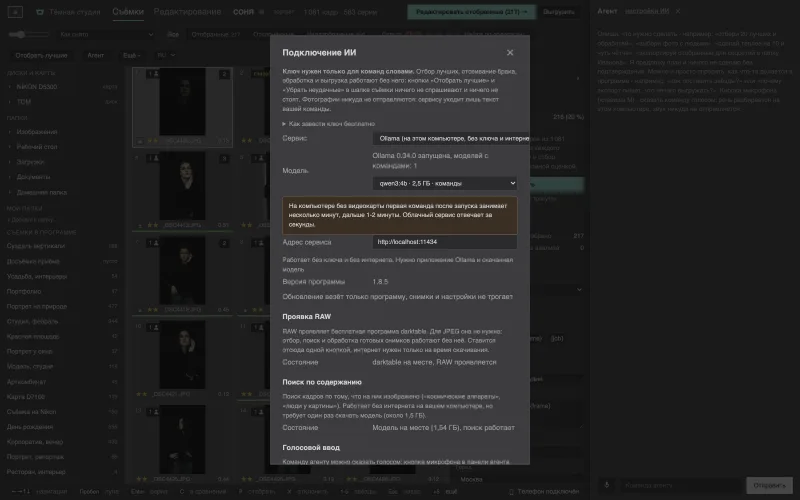Open the Портрет на природе shoot
800x500 pixels.
coord(61,307)
